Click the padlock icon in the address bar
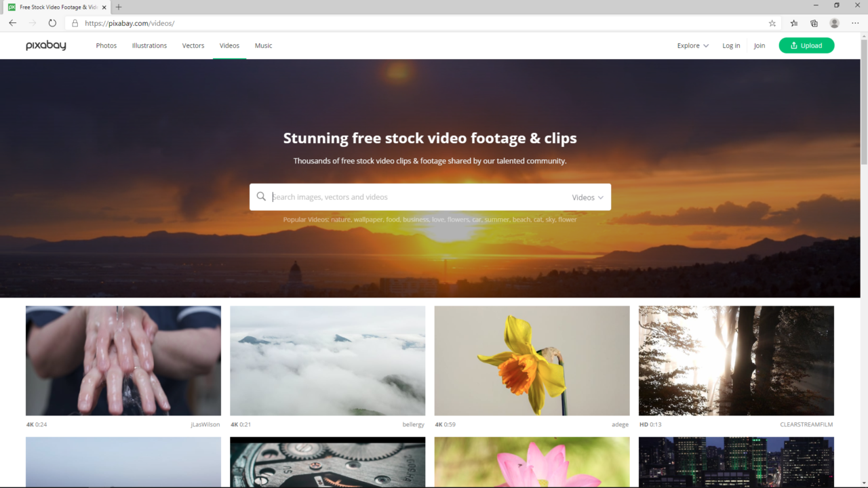The height and width of the screenshot is (488, 868). tap(75, 22)
